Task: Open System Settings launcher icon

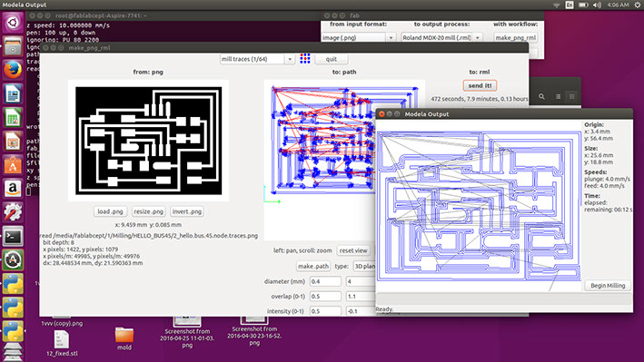Action: (x=13, y=212)
